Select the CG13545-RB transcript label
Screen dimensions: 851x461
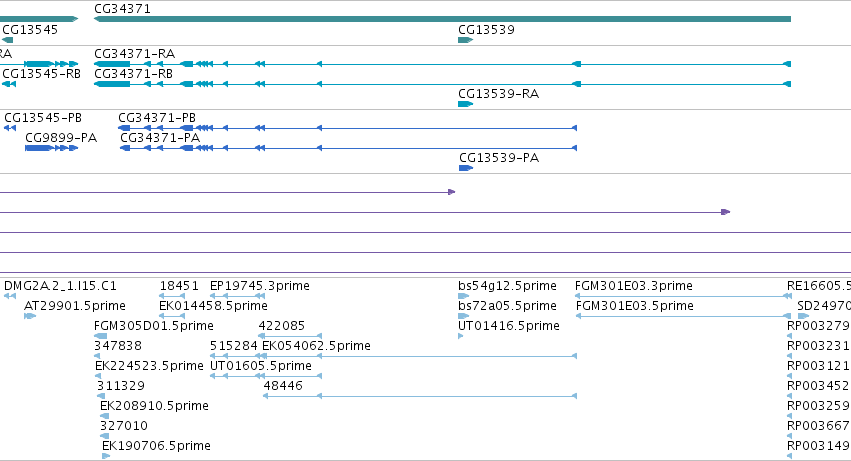41,73
